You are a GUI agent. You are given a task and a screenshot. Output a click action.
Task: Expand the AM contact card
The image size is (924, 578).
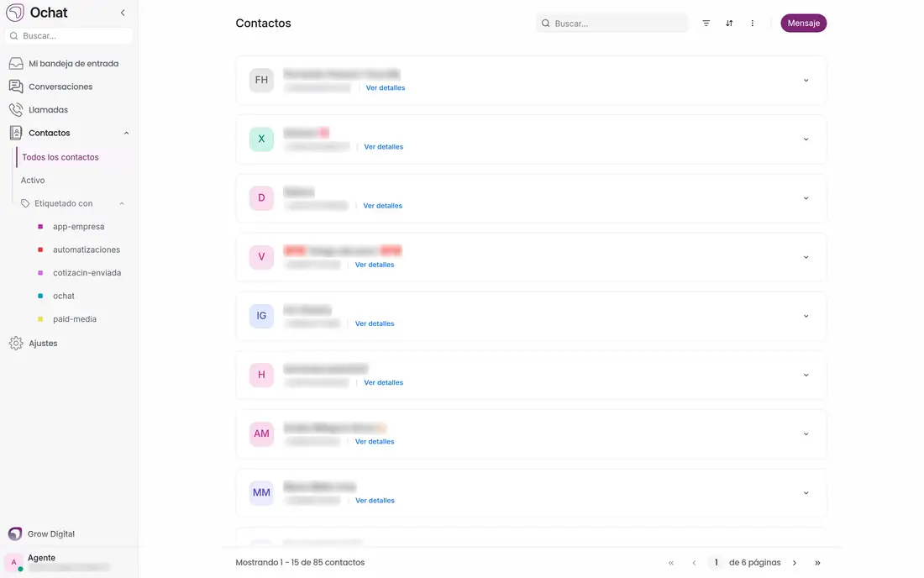click(x=806, y=433)
